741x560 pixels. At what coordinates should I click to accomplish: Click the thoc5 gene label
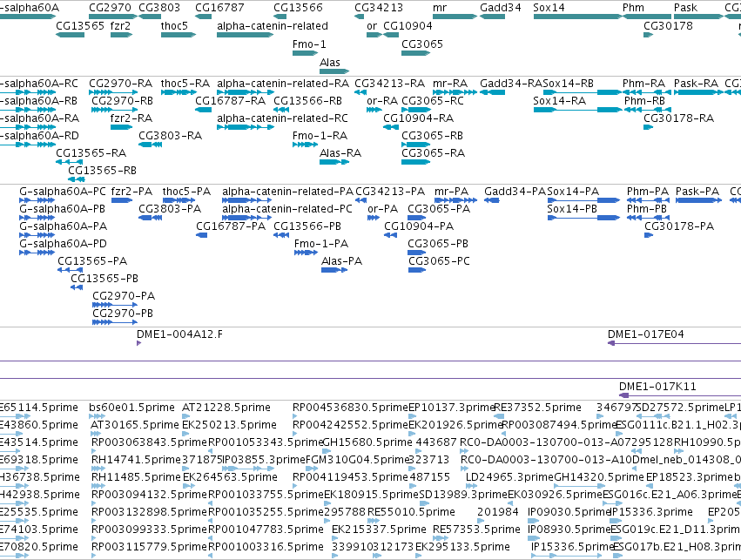[174, 25]
